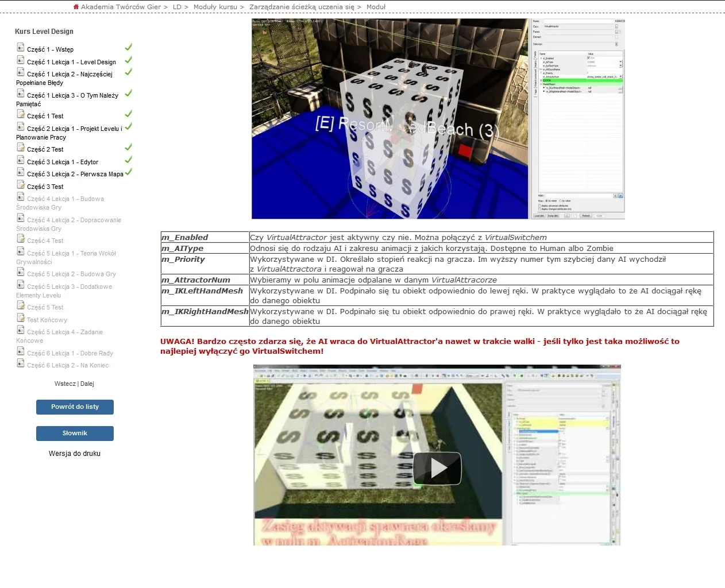This screenshot has height=588, width=725.
Task: Open lesson Część 5 Lekcja 3 - Dodatkowe Elementy Levelu
Action: (x=64, y=291)
